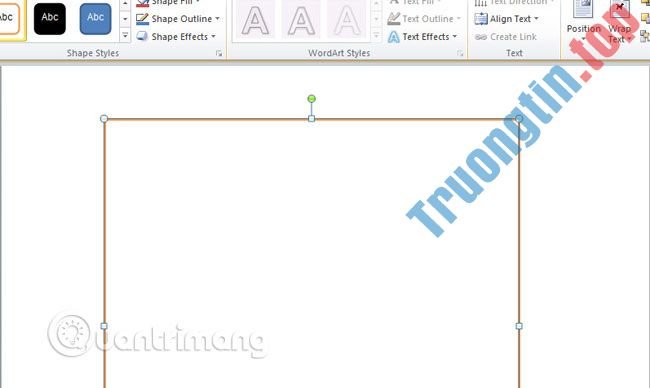Open the Text Outline dropdown arrow
The image size is (650, 388).
458,19
